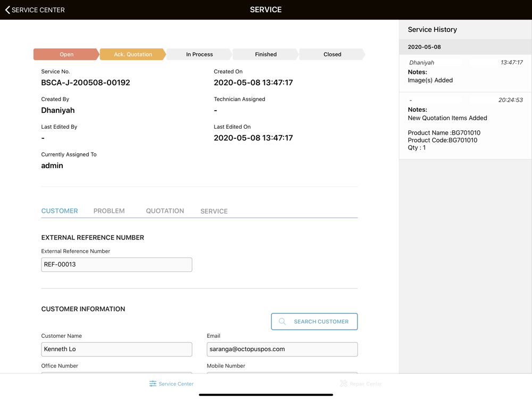Mark the service as Finished
The height and width of the screenshot is (399, 532).
[265, 54]
